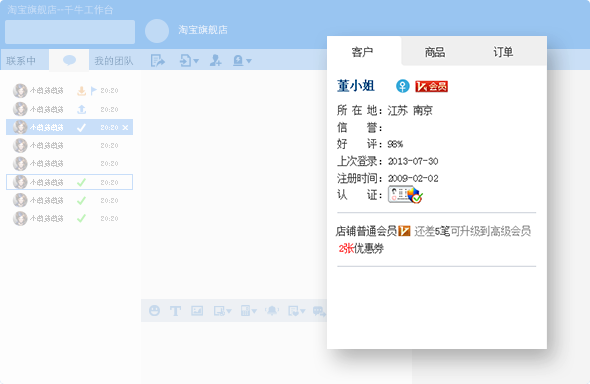Click the screenshot icon in chat toolbar
This screenshot has width=590, height=384.
[219, 311]
